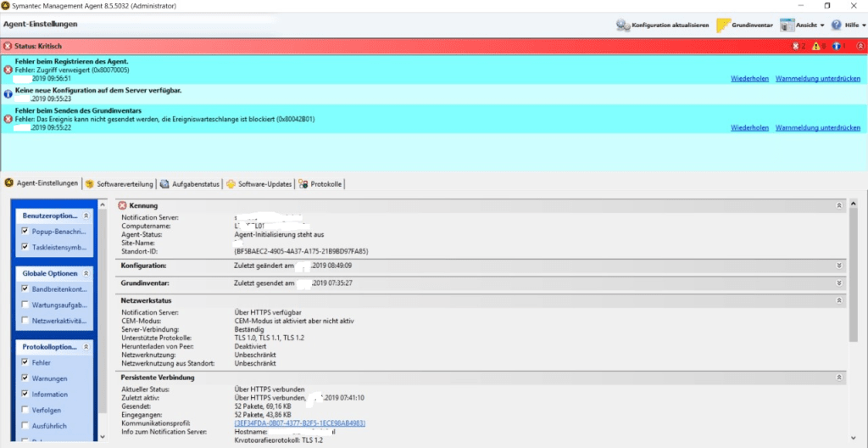
Task: Click the red error icon beside Kennung
Action: [122, 205]
